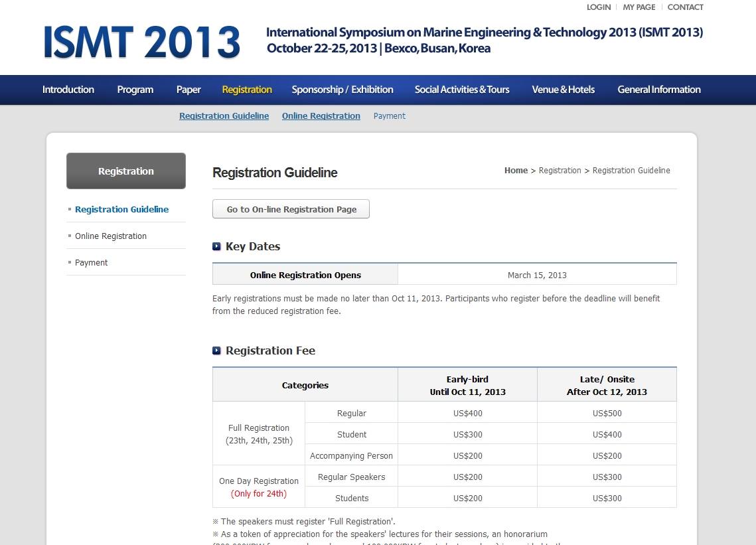Click Students one-day early-bird fee US$200
Viewport: 756px width, 545px height.
coord(468,499)
